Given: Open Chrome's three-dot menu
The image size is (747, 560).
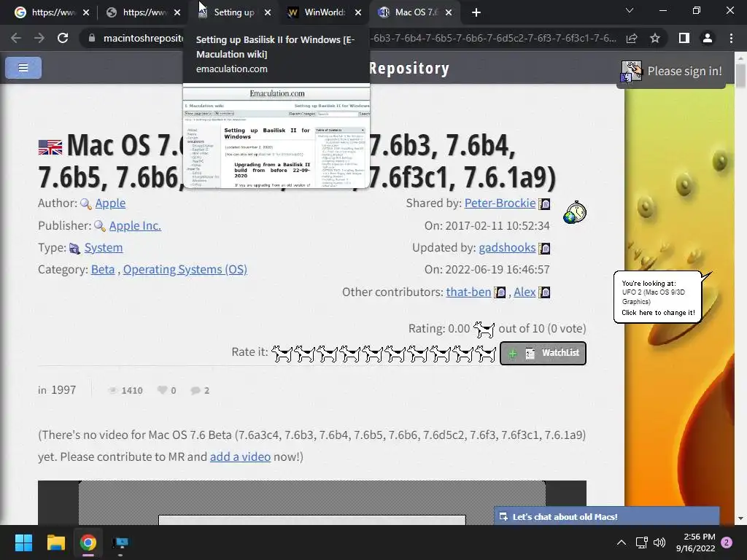Looking at the screenshot, I should pos(731,38).
